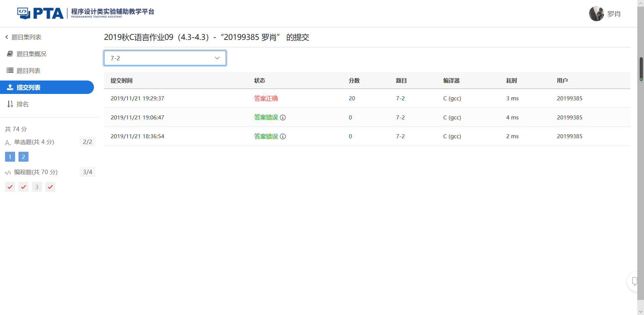644x315 pixels.
Task: Click the user avatar picture
Action: point(596,14)
